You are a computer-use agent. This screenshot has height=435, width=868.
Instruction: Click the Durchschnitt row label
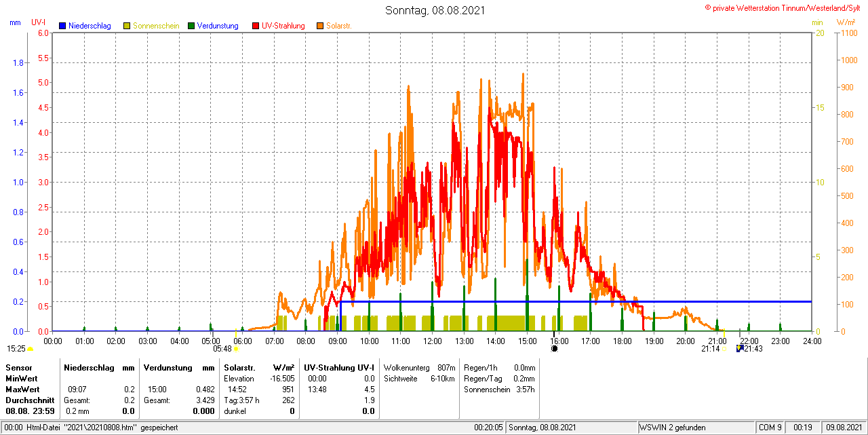coord(30,400)
